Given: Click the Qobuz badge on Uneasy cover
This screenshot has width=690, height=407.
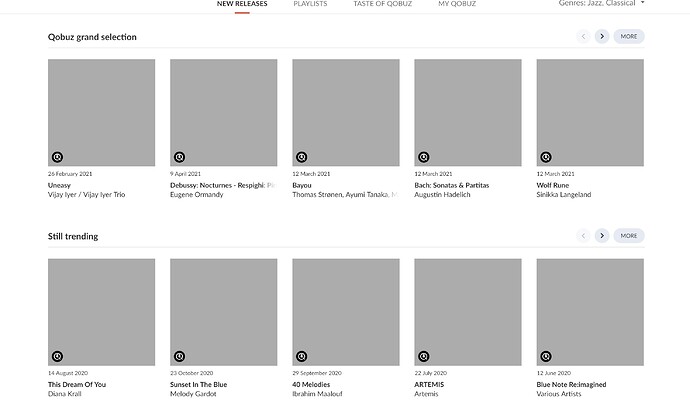Looking at the screenshot, I should point(57,157).
